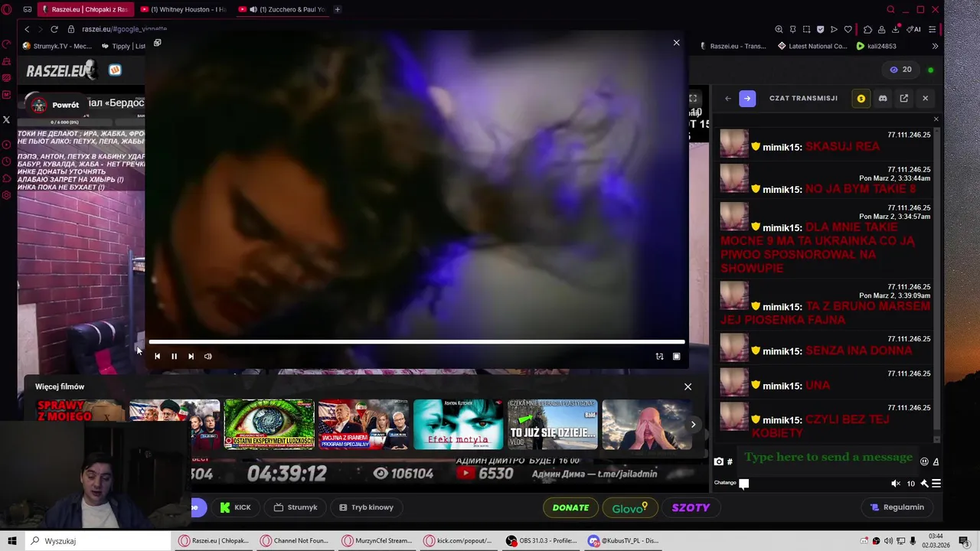
Task: Open the Glovo button
Action: [x=630, y=507]
